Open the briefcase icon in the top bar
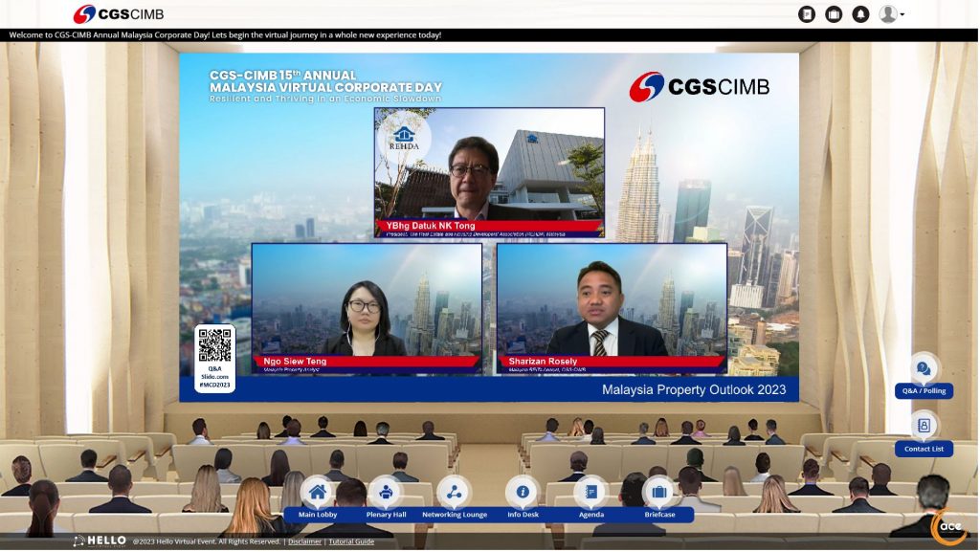 pos(832,13)
